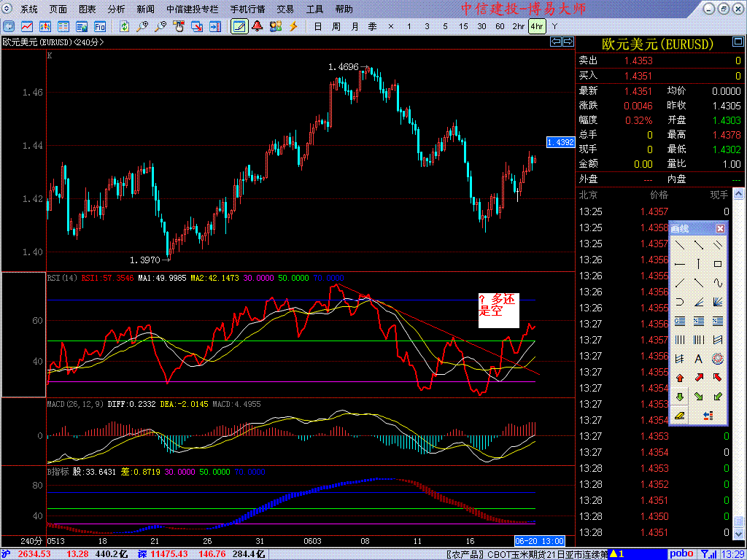Open the 系统 menu

point(28,9)
